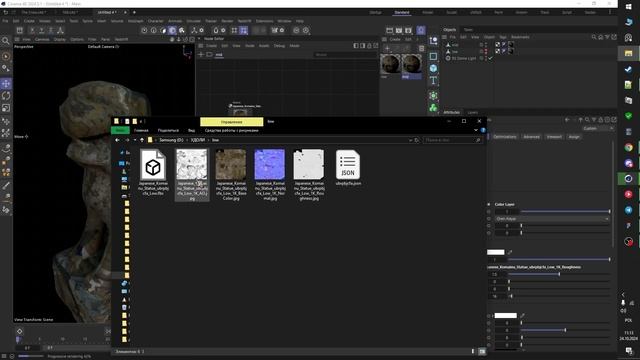Click the Explorer help question mark icon
This screenshot has width=640, height=360.
click(x=483, y=130)
